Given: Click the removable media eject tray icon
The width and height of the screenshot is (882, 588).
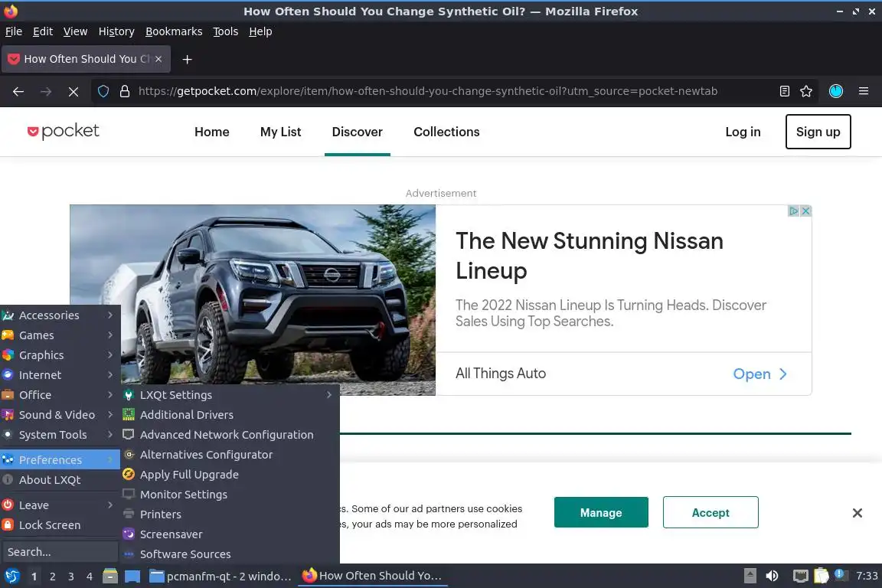Looking at the screenshot, I should pos(750,576).
